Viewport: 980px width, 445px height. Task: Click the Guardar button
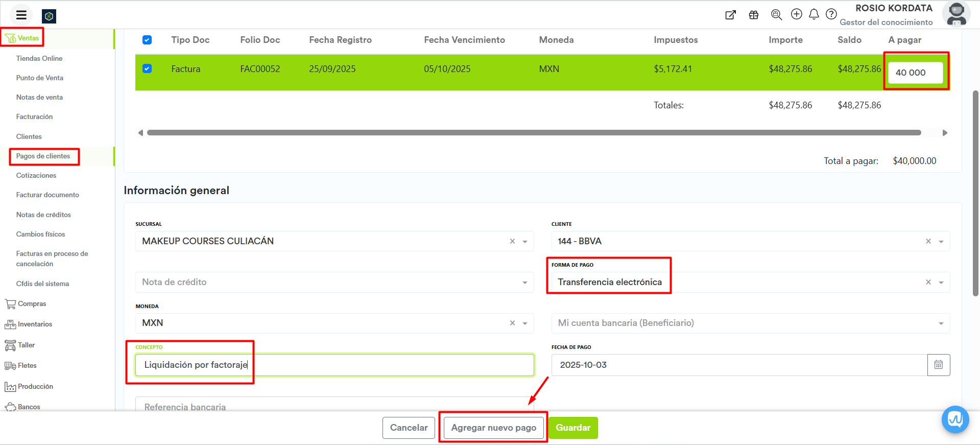point(572,428)
